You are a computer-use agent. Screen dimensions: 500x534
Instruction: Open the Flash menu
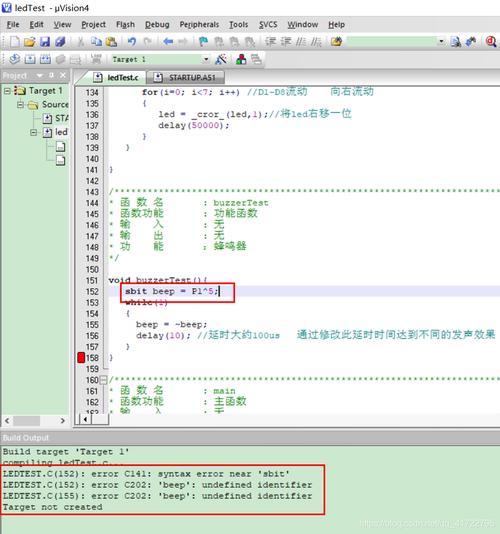click(125, 25)
